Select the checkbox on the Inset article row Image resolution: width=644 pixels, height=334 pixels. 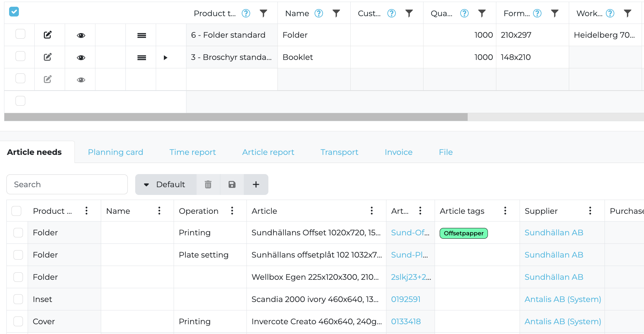[18, 299]
